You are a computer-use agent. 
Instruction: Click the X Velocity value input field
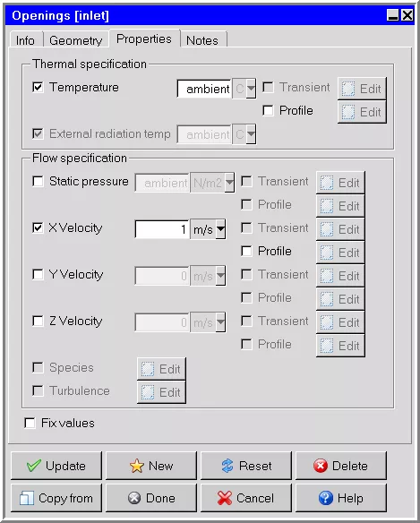(162, 229)
